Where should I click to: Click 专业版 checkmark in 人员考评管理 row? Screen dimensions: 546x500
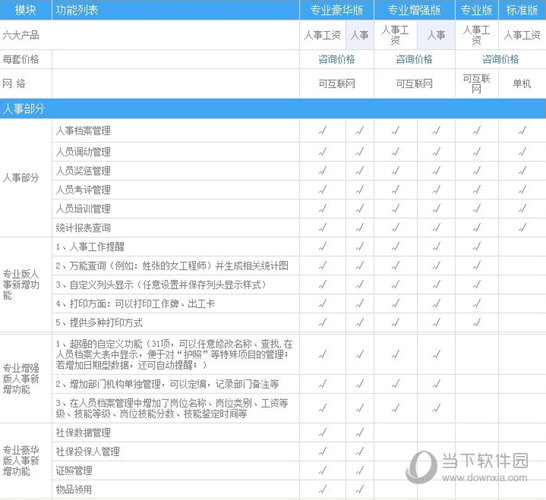tap(476, 189)
